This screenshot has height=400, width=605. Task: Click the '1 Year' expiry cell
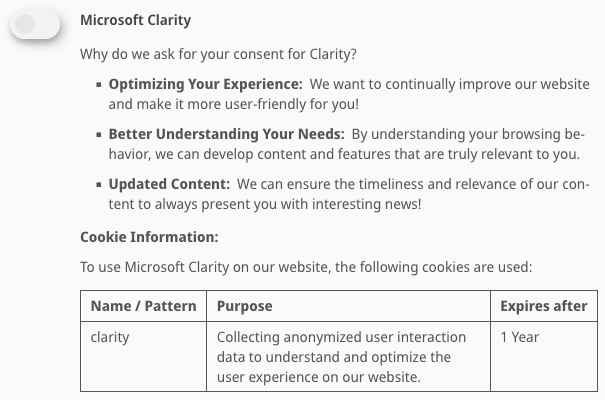pyautogui.click(x=520, y=337)
